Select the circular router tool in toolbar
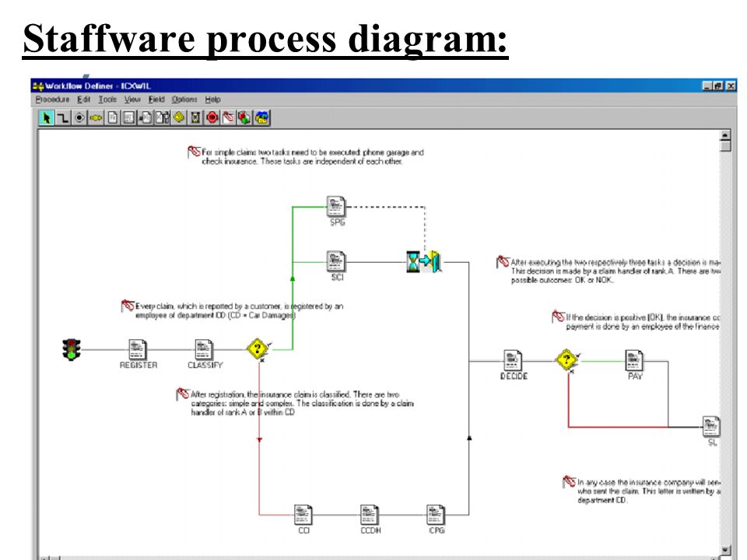 point(79,117)
